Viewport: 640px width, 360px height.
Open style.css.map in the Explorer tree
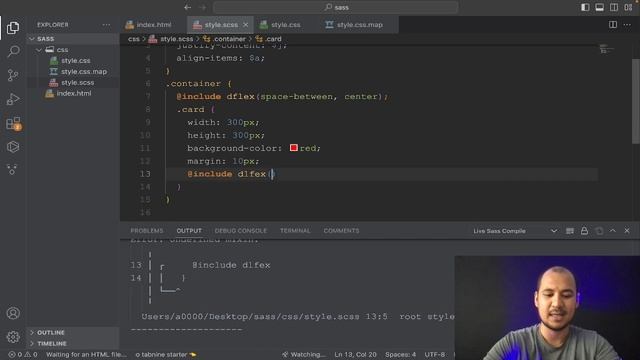84,71
